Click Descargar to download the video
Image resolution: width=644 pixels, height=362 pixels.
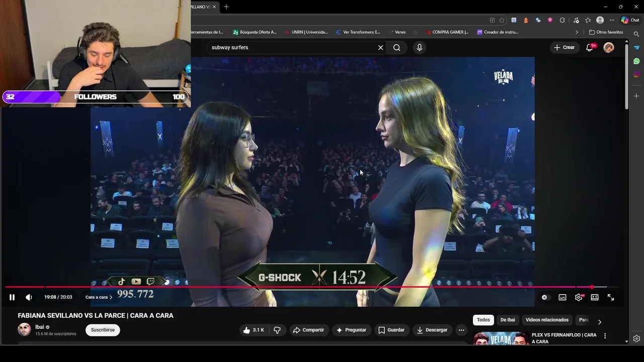tap(432, 330)
